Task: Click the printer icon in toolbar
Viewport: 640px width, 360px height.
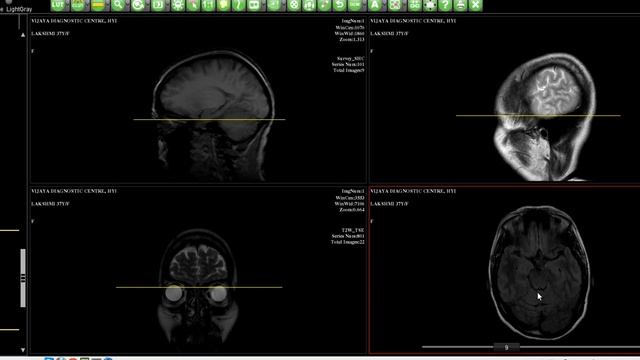Action: click(460, 5)
